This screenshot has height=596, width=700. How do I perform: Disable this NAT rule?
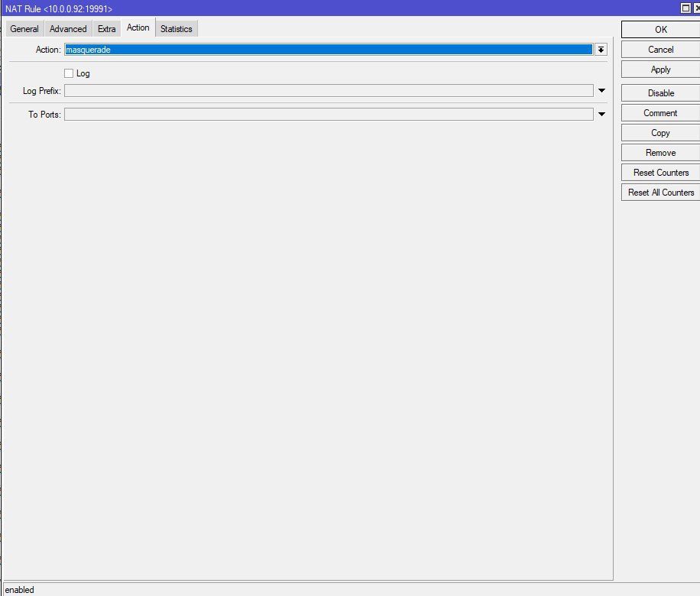pyautogui.click(x=661, y=93)
